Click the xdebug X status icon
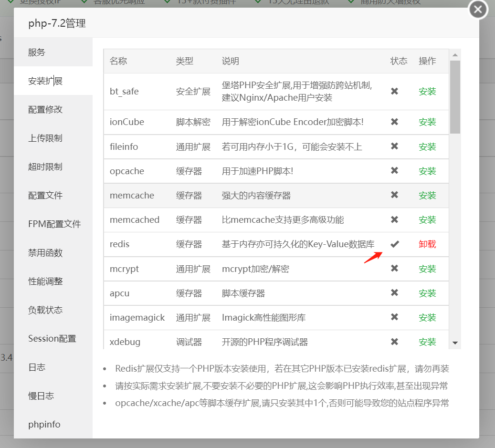The image size is (495, 448). click(x=394, y=342)
